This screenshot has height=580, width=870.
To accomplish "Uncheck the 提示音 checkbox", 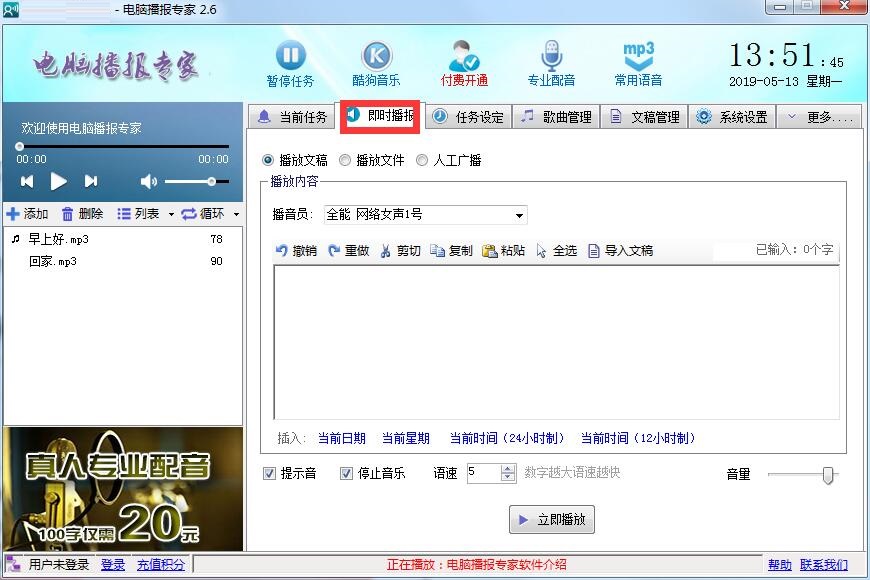I will tap(267, 473).
